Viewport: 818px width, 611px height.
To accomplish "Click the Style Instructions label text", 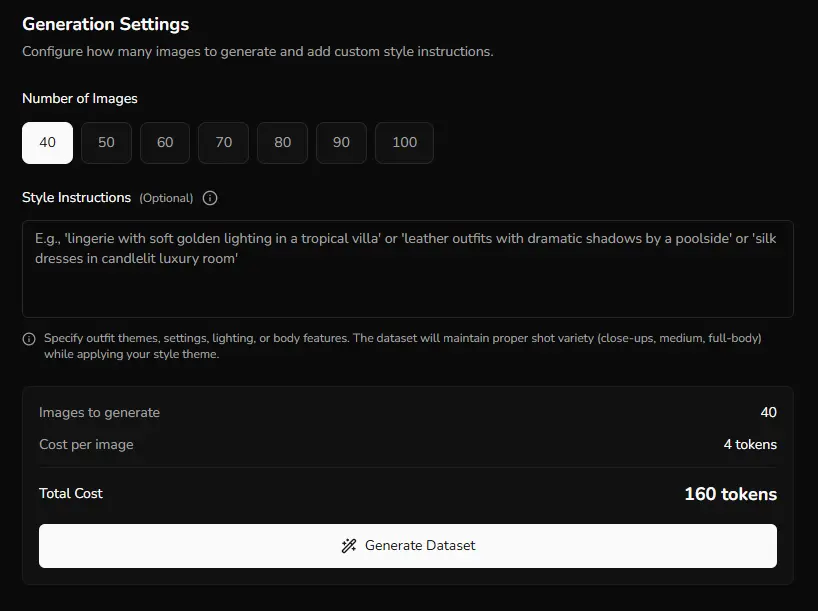I will click(x=77, y=198).
